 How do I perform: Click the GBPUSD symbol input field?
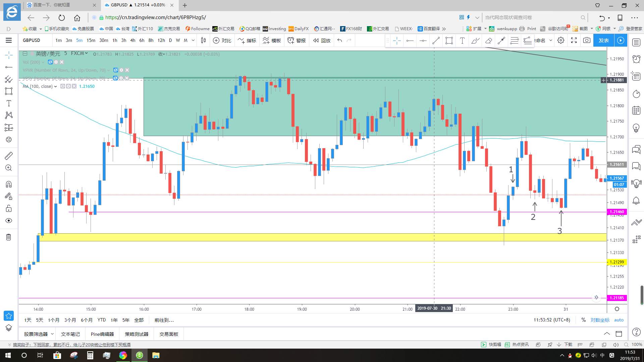[x=32, y=40]
